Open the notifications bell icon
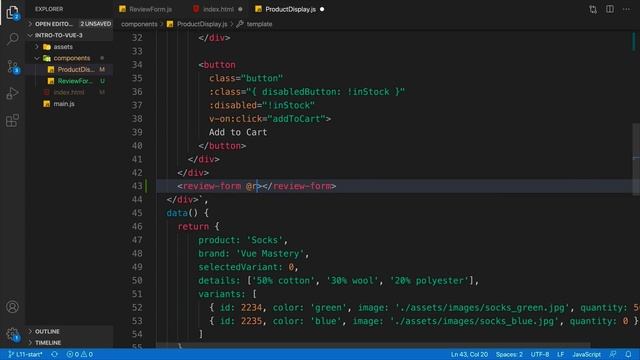Viewport: 640px width, 360px height. click(628, 354)
